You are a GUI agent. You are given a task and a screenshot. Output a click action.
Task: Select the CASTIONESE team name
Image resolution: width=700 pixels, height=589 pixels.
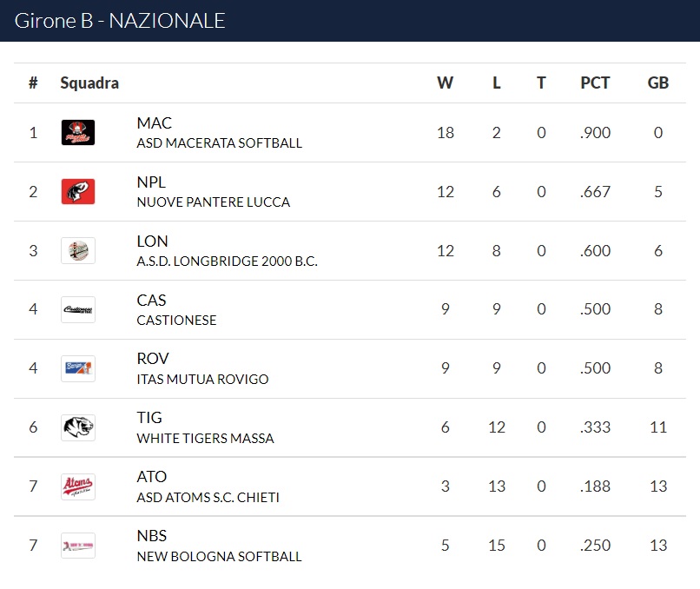[x=176, y=320]
